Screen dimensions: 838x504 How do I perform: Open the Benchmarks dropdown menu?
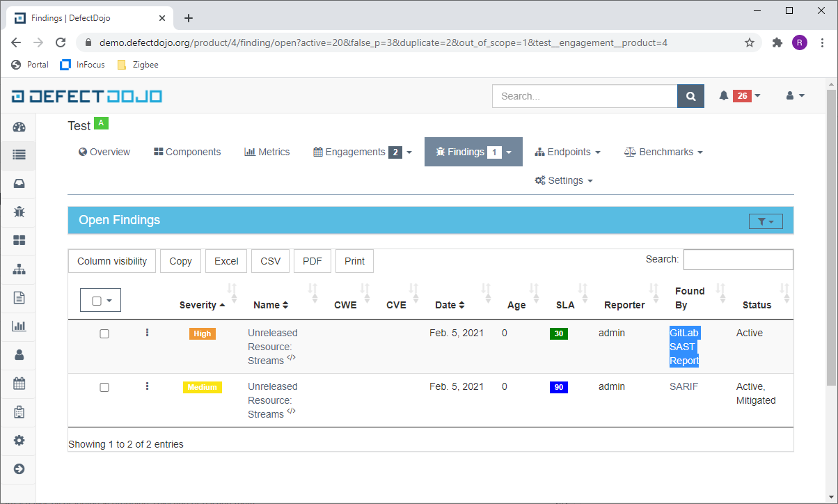(x=662, y=152)
